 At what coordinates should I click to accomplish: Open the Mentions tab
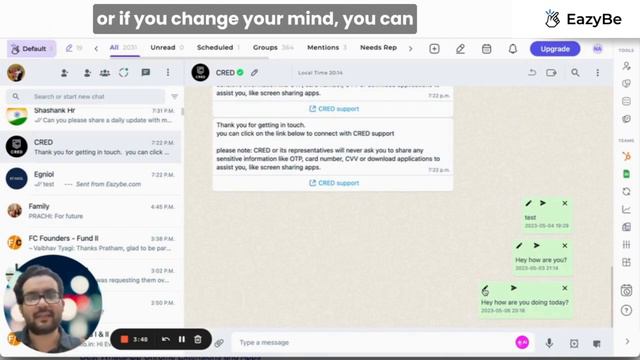327,48
